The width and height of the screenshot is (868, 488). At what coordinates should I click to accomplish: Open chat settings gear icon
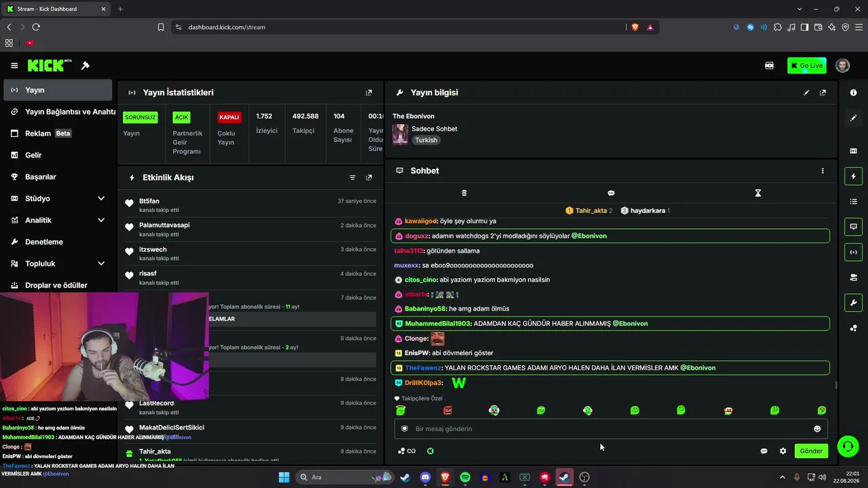pos(783,451)
